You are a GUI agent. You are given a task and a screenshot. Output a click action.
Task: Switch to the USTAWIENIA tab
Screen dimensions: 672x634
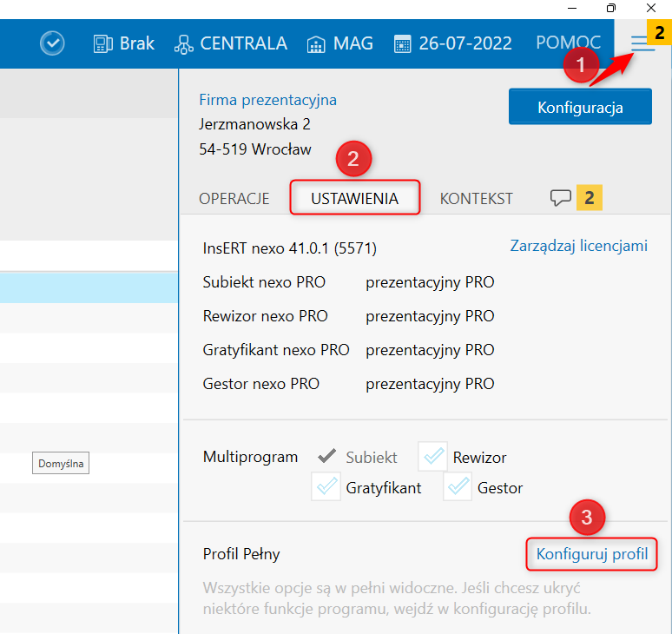(x=355, y=198)
